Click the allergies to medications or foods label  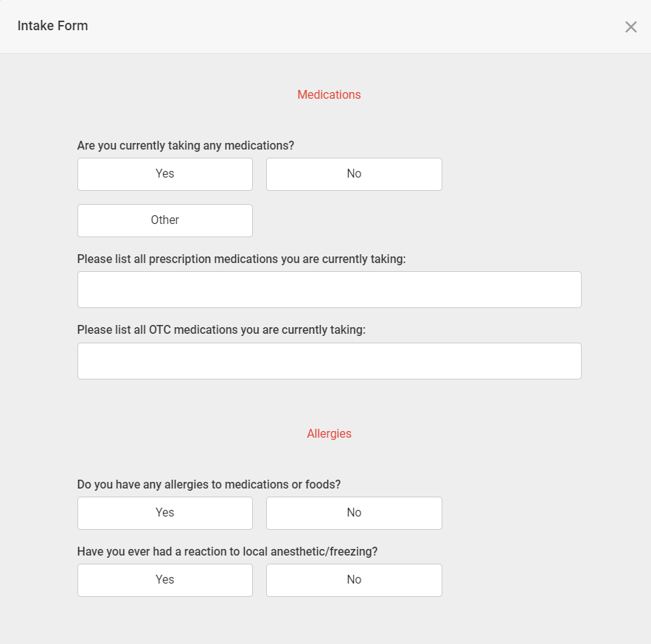click(209, 485)
